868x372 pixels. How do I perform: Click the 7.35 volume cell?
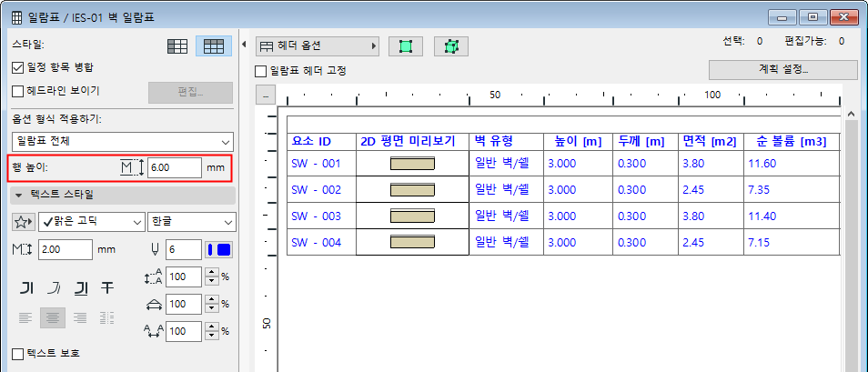(x=791, y=189)
